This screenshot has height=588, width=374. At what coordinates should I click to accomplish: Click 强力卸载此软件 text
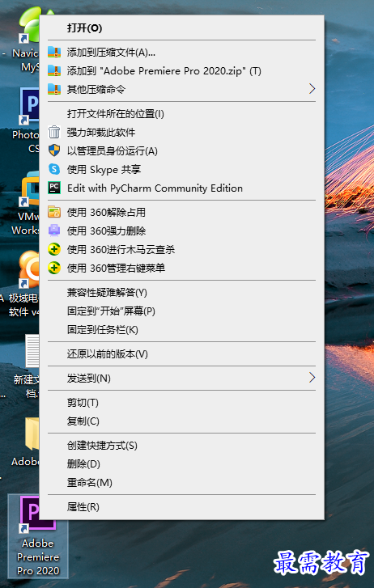(101, 132)
